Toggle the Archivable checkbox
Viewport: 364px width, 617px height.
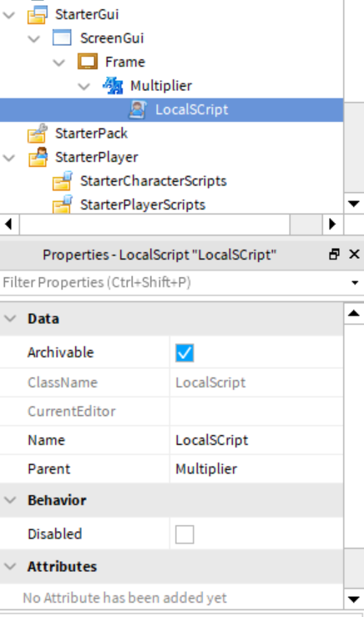(x=185, y=352)
